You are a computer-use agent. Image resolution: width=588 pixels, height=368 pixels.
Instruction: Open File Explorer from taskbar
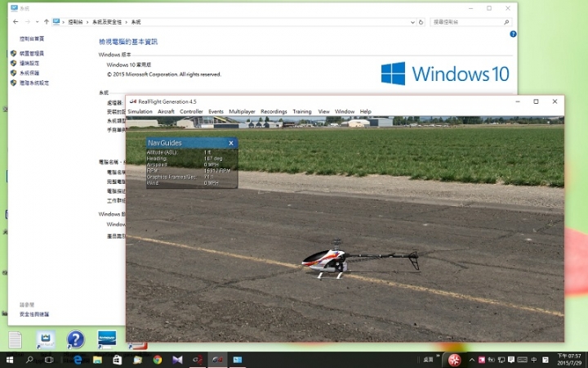coord(97,360)
